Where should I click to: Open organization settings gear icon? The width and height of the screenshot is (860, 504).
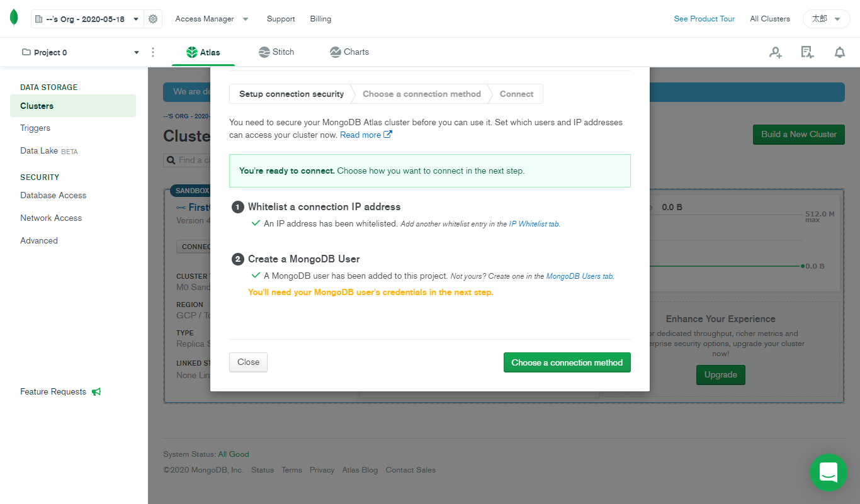[x=153, y=19]
